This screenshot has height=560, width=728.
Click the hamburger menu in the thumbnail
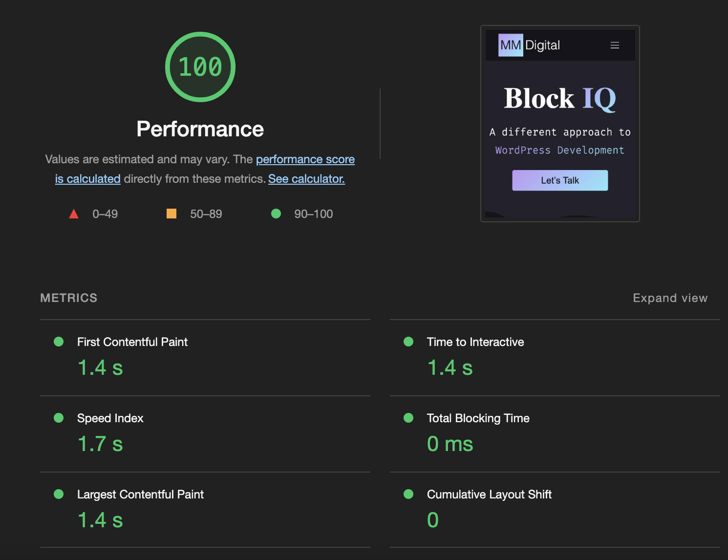[615, 45]
